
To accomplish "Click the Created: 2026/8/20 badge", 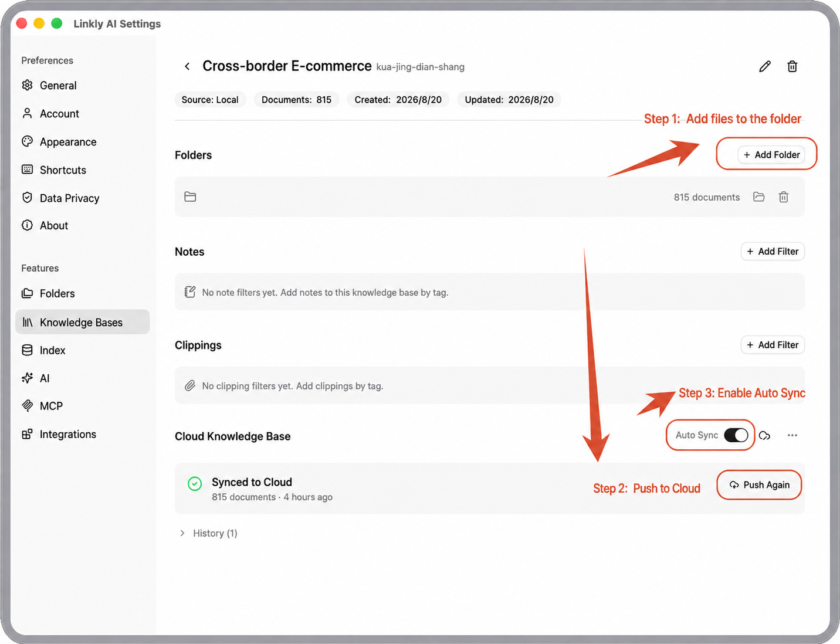I will [x=398, y=100].
